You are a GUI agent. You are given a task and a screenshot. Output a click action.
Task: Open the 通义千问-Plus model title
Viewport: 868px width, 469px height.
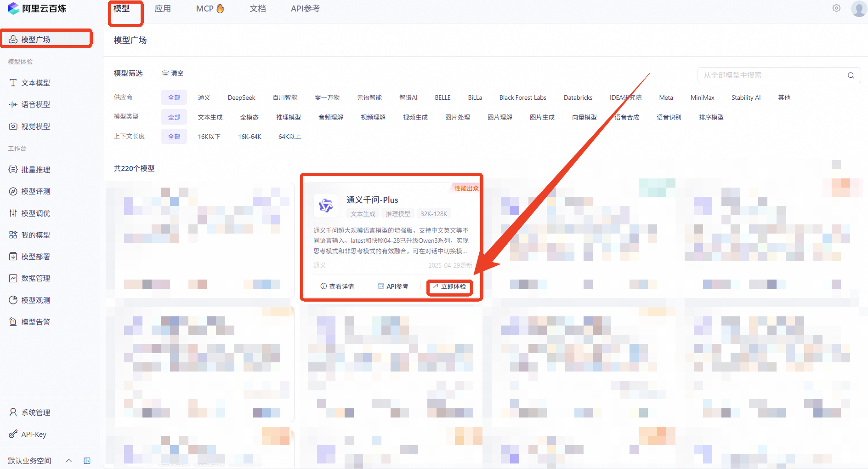pos(372,200)
